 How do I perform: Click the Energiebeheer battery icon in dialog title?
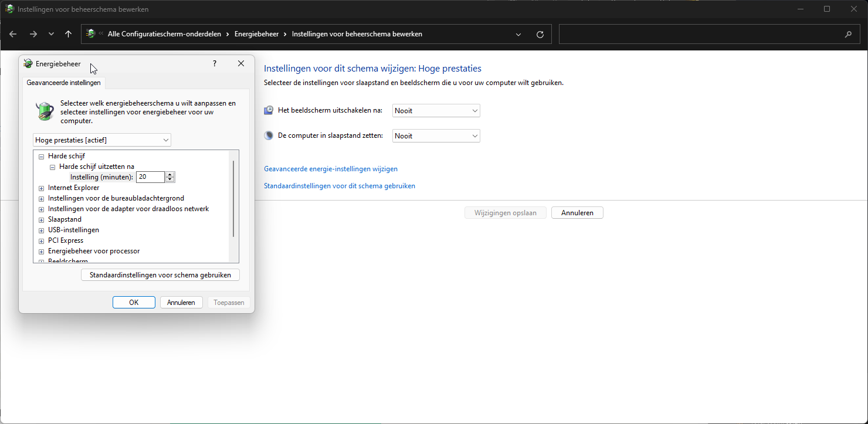click(x=28, y=64)
